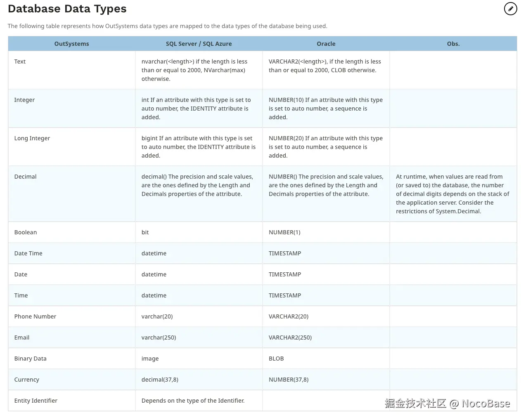The width and height of the screenshot is (521, 420).
Task: Select the Oracle column header
Action: [326, 44]
